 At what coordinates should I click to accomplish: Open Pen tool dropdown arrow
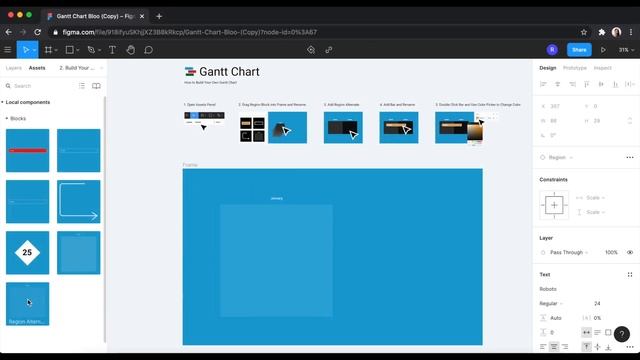coord(99,50)
